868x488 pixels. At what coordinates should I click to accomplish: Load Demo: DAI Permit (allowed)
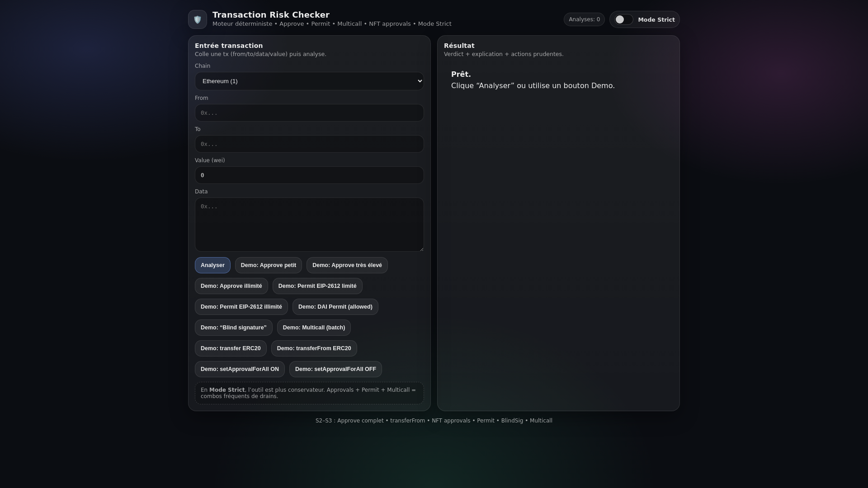pyautogui.click(x=335, y=307)
